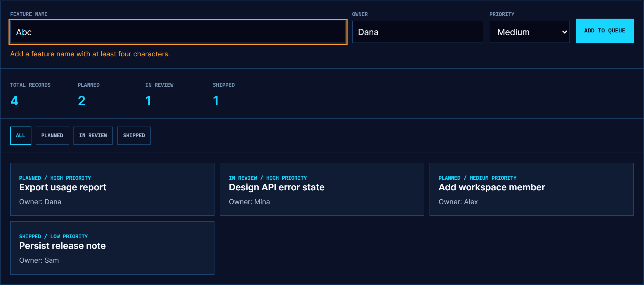Click the Add to Queue button
Viewport: 644px width, 285px height.
click(605, 31)
